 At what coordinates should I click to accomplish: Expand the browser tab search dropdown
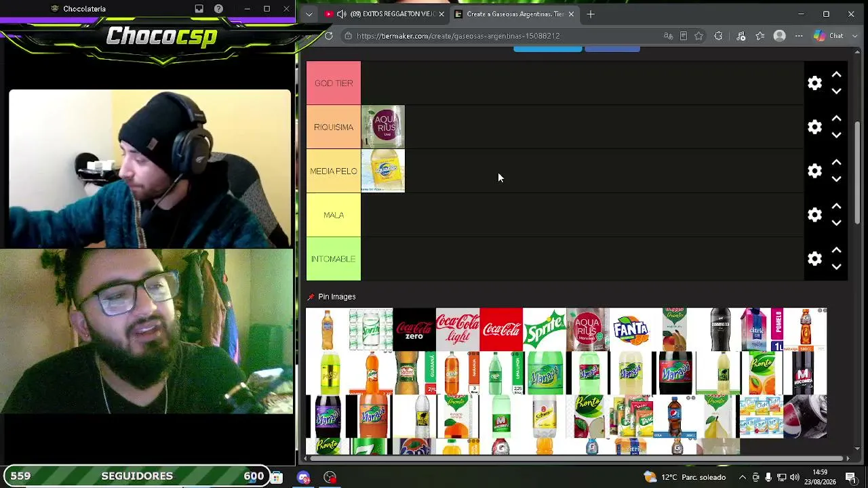[x=309, y=14]
